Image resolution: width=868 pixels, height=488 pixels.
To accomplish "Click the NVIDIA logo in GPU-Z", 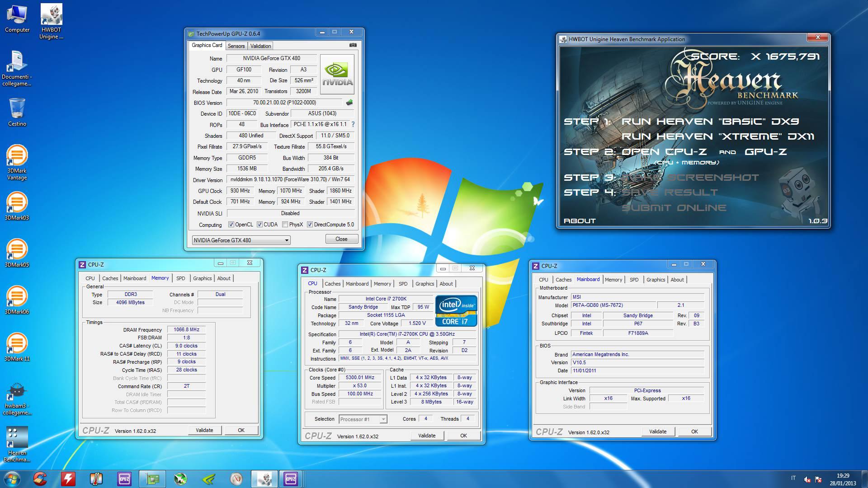I will click(x=337, y=74).
